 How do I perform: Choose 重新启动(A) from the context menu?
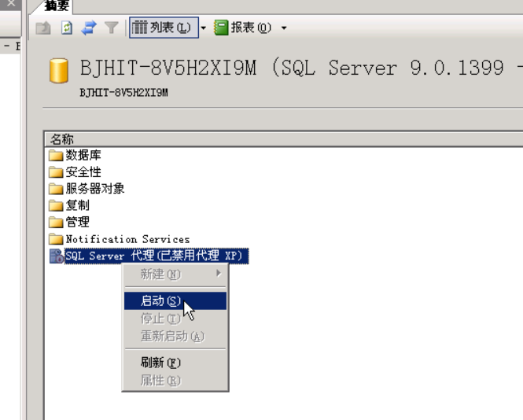[x=175, y=337]
